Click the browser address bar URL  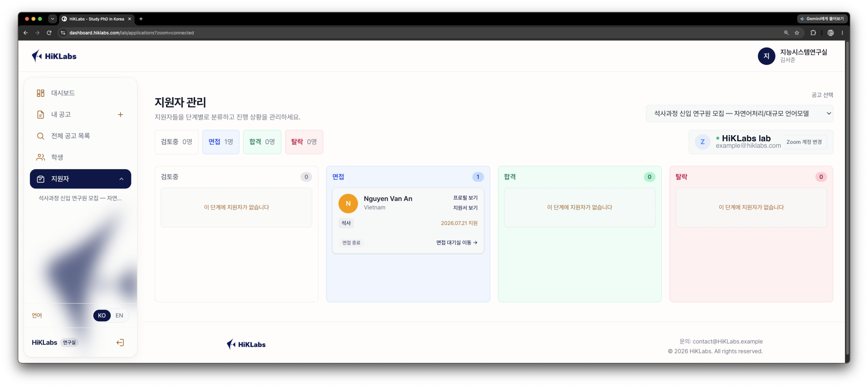point(131,33)
